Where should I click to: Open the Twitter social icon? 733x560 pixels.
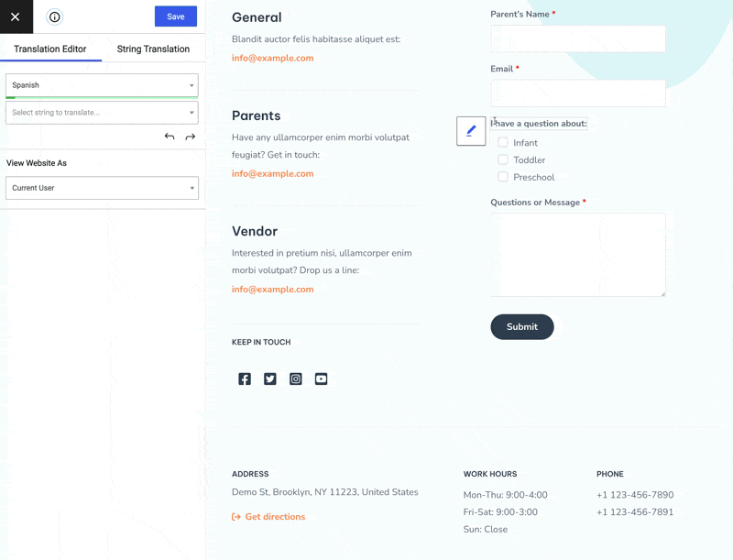270,379
